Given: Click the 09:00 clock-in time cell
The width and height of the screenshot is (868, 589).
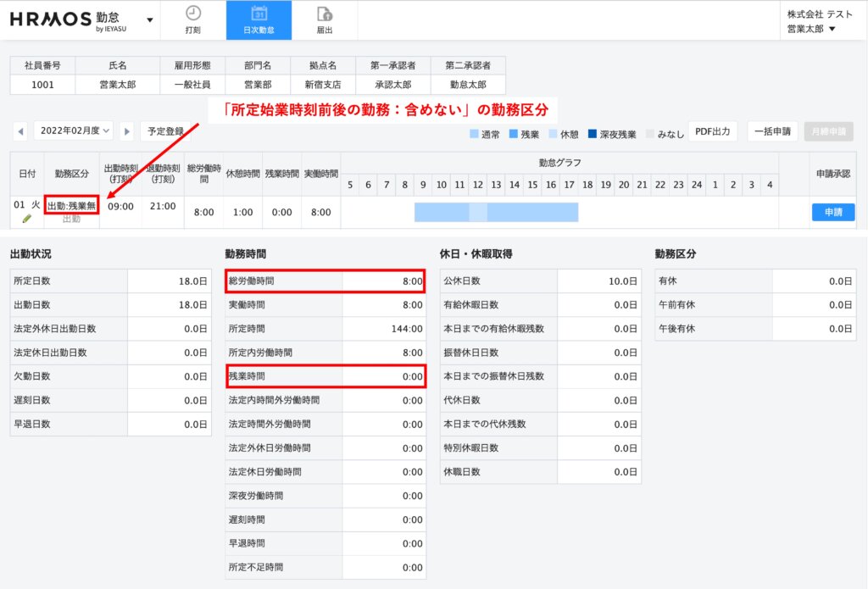Looking at the screenshot, I should pos(120,206).
